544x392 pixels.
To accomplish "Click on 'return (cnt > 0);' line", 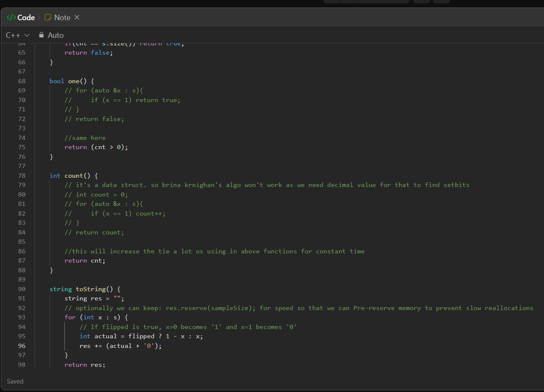I will pos(96,147).
